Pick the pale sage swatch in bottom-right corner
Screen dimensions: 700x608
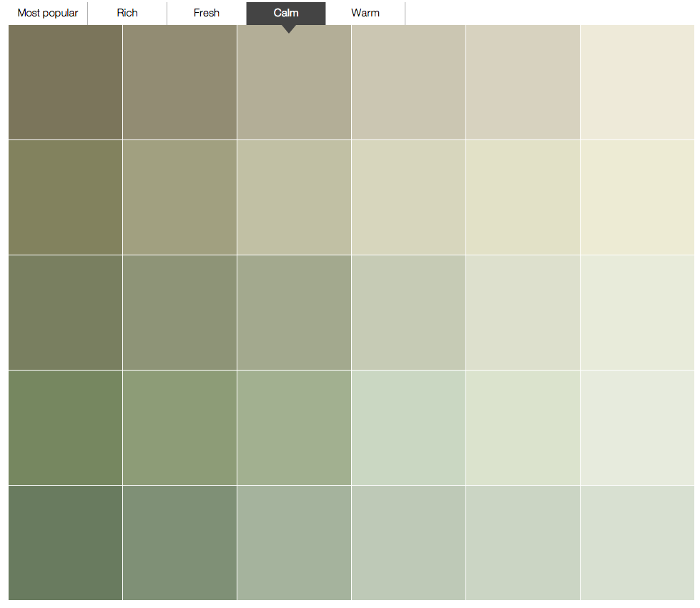[637, 543]
